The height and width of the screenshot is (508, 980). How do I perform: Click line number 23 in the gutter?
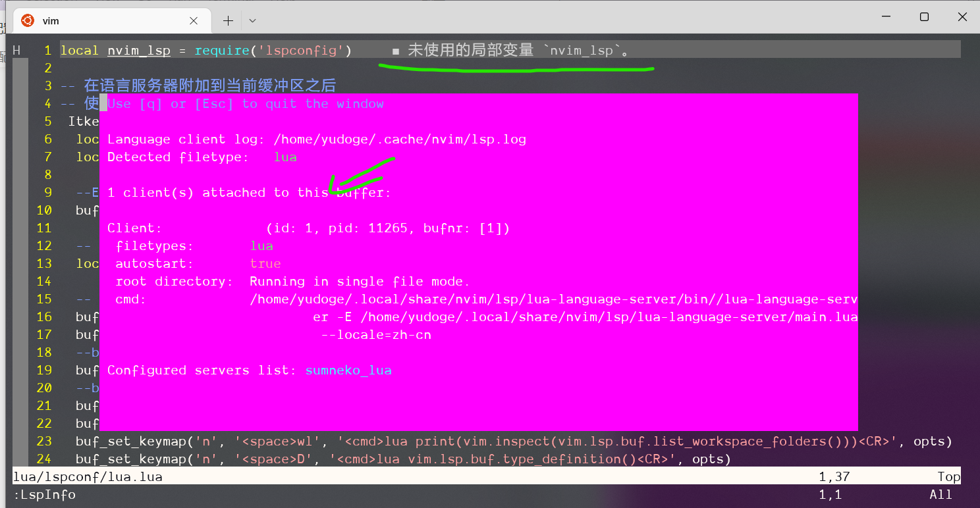pyautogui.click(x=44, y=442)
